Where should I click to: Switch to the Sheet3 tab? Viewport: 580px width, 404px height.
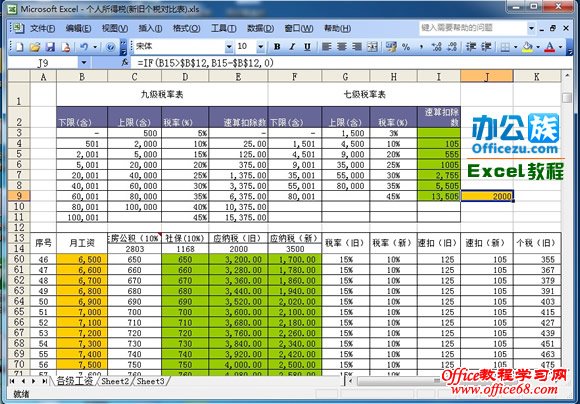151,381
